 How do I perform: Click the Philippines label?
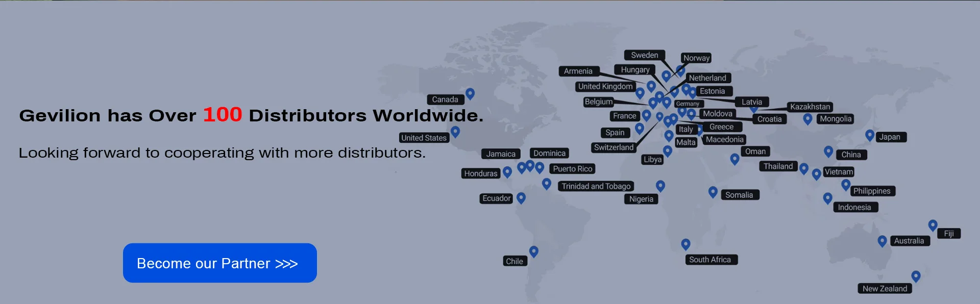pyautogui.click(x=872, y=191)
